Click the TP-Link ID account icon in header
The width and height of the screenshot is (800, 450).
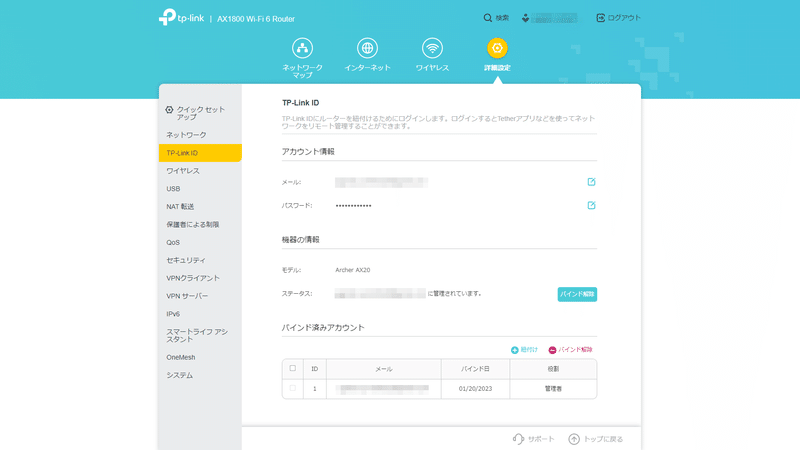tap(526, 18)
